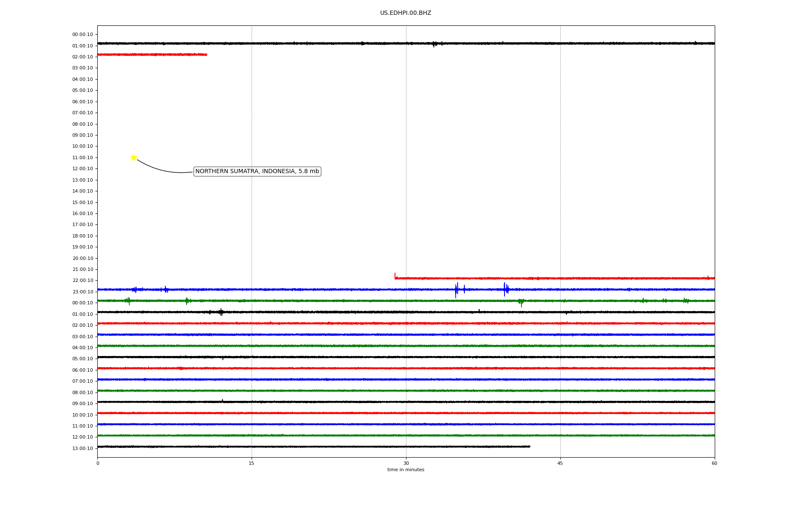This screenshot has height=508, width=812.
Task: Click the 60 tick label on x-axis
Action: (x=714, y=463)
